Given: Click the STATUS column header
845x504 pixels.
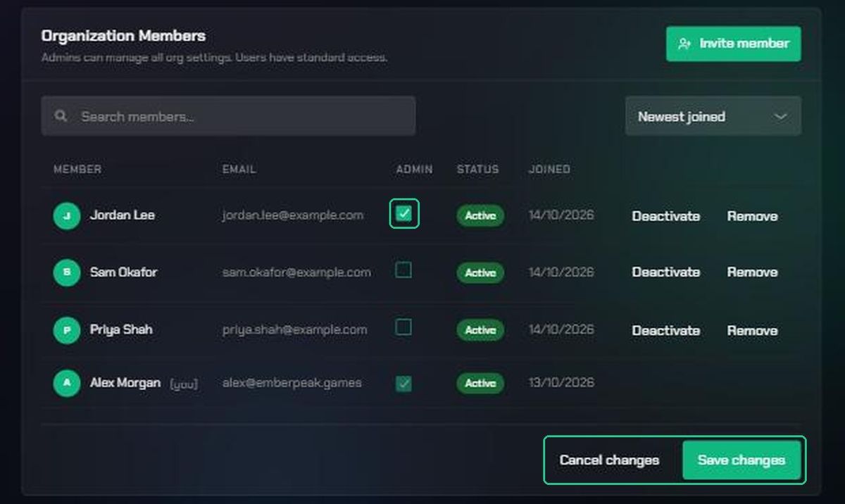Looking at the screenshot, I should coord(477,170).
